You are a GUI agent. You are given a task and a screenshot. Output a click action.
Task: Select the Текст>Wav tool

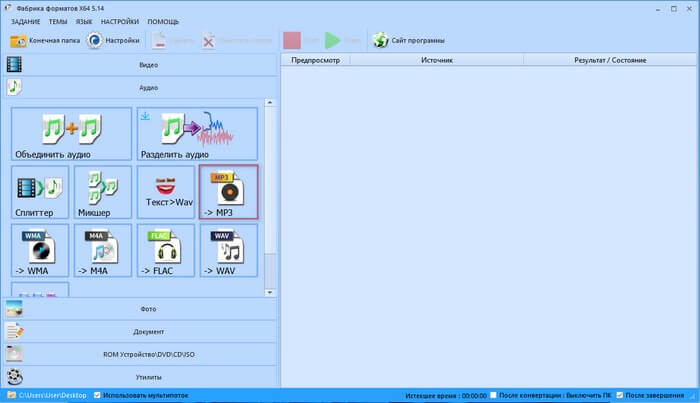(x=166, y=192)
